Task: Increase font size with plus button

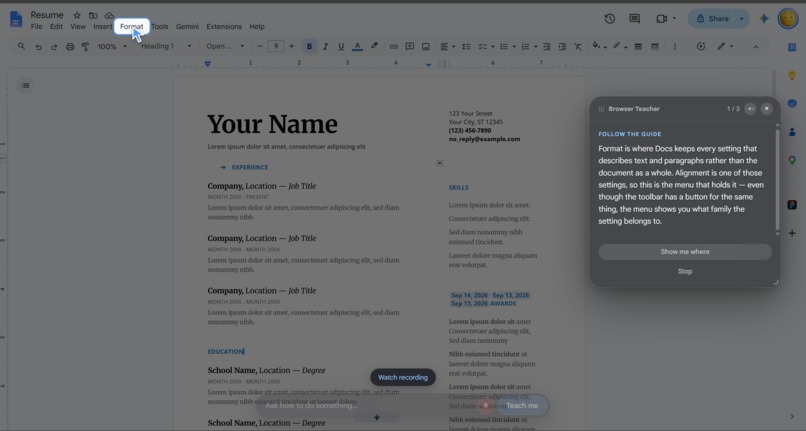Action: 291,46
